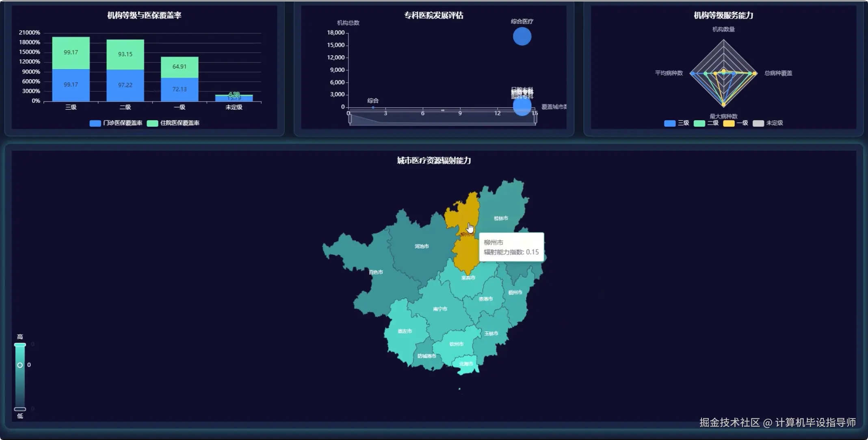Select 玉林市 region on the map

click(x=491, y=334)
